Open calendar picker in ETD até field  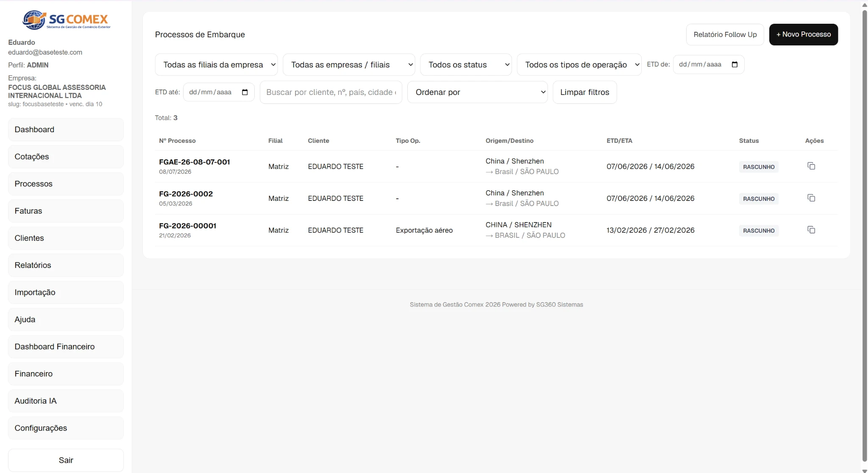coord(245,92)
